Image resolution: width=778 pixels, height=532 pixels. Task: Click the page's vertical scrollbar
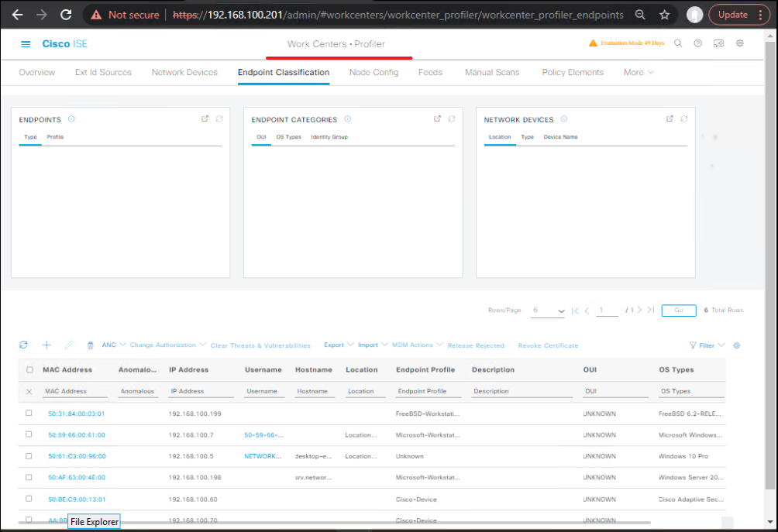tap(769, 266)
